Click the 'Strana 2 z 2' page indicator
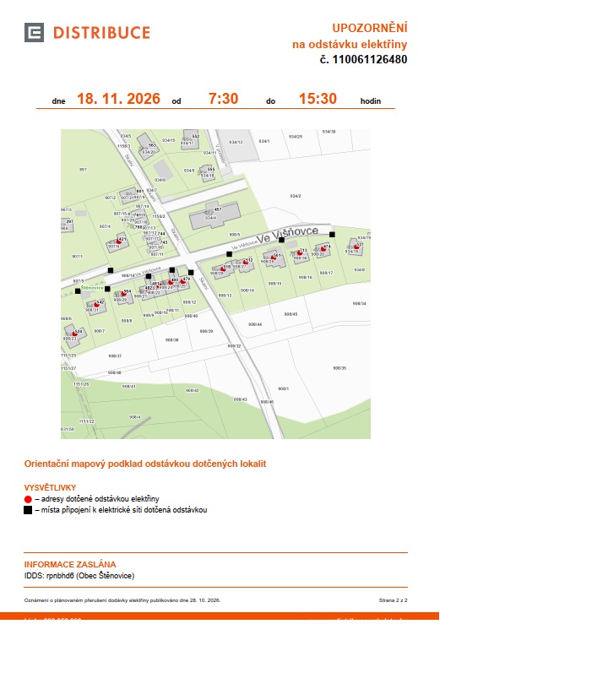The width and height of the screenshot is (608, 700). 393,600
